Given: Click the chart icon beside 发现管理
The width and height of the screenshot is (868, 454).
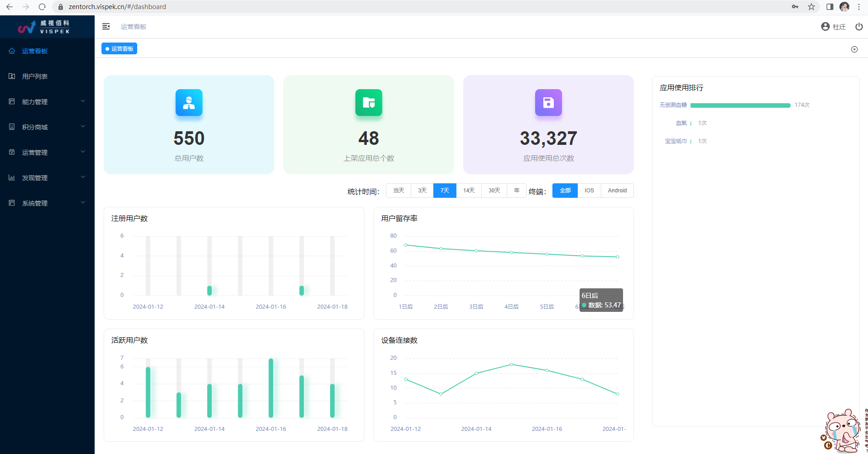Looking at the screenshot, I should [x=12, y=177].
